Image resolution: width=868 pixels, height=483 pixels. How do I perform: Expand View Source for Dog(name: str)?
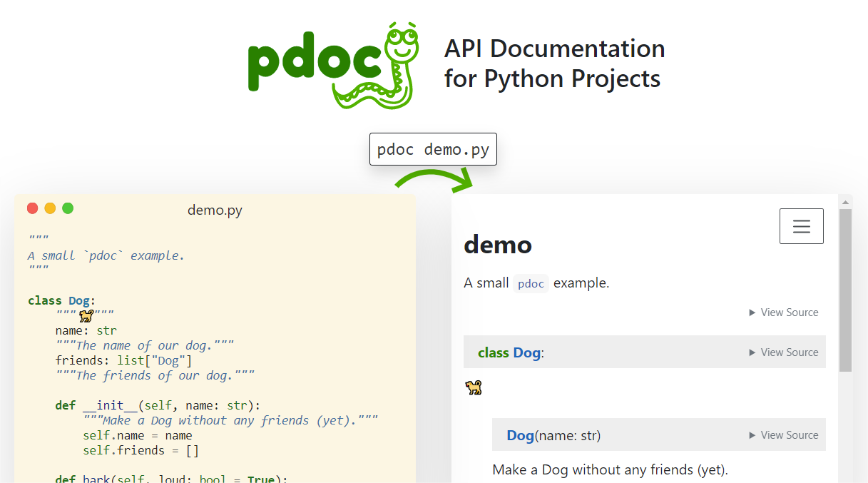point(784,435)
